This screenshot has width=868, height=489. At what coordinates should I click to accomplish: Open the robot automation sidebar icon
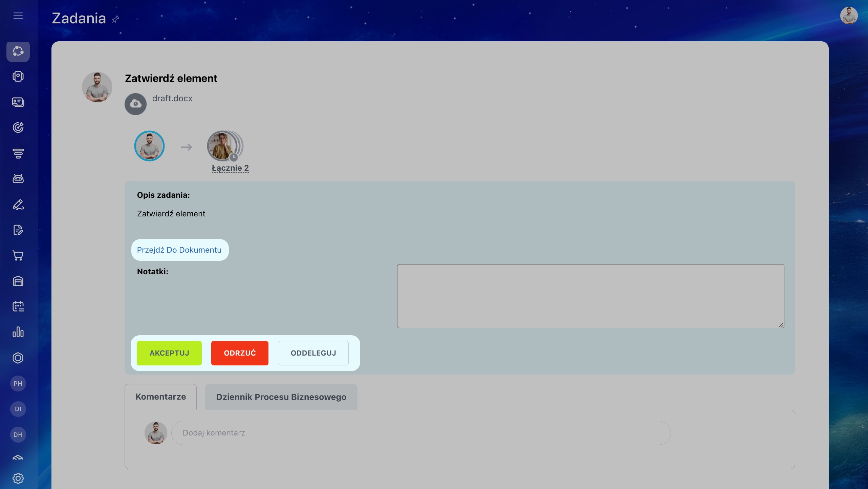coord(18,179)
